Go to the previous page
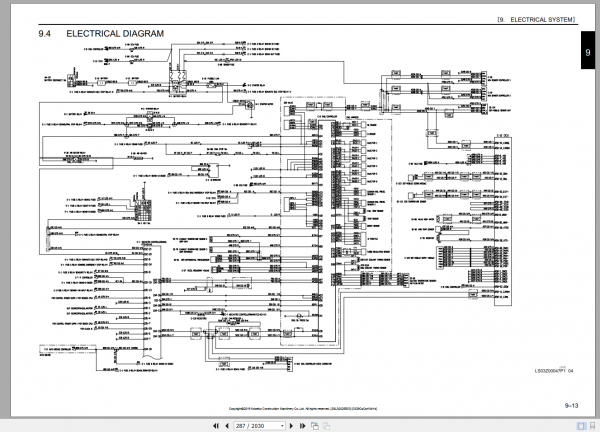 click(227, 426)
